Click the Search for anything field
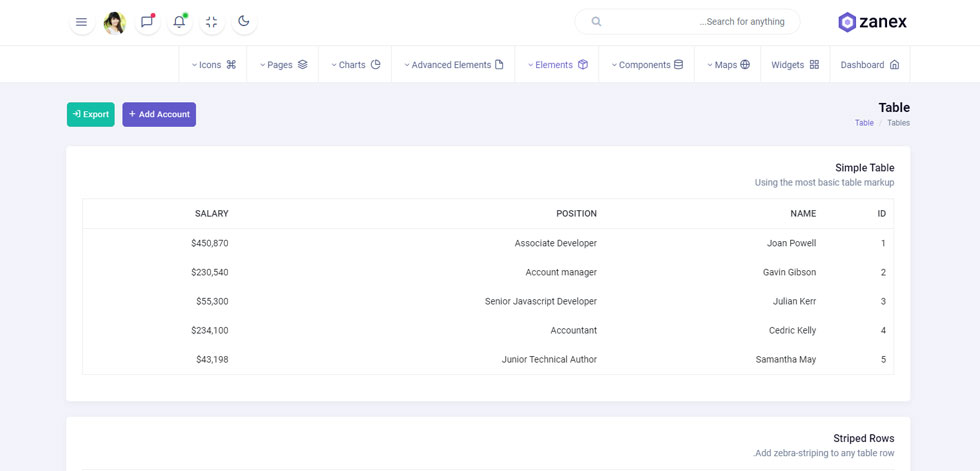The height and width of the screenshot is (471, 980). [x=687, y=22]
